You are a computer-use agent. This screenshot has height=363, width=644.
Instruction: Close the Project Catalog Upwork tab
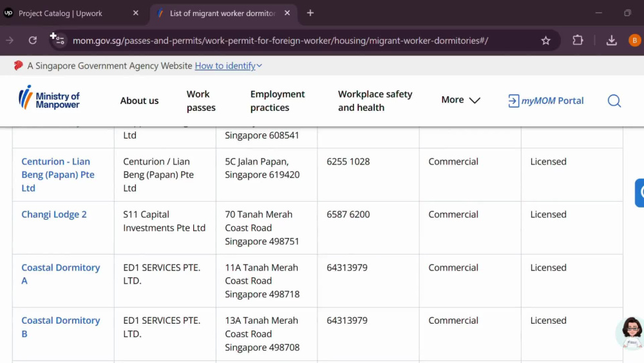click(135, 13)
